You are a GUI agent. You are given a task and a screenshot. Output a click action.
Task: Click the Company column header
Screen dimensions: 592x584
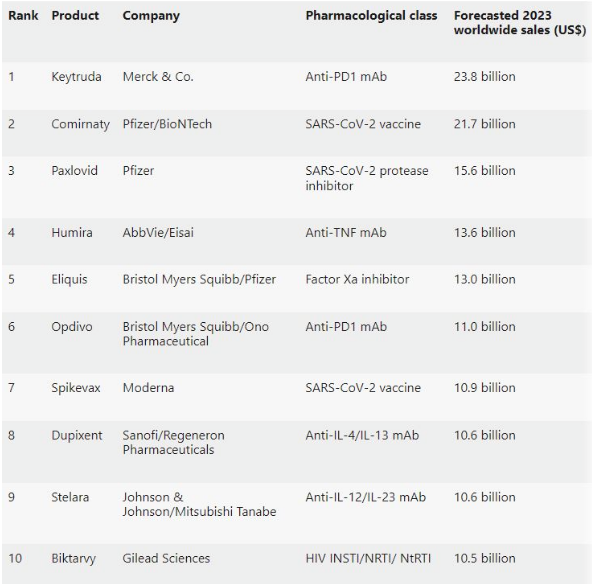(x=151, y=16)
